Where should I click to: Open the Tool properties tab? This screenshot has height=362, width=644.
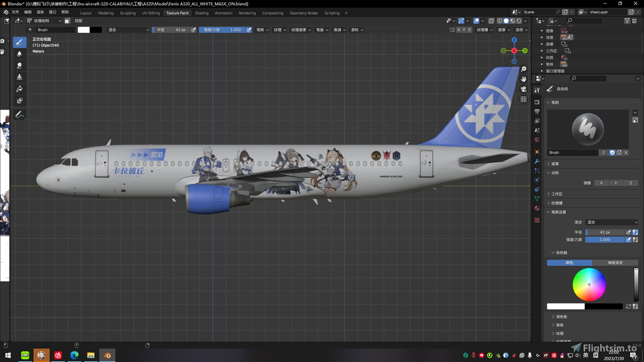(537, 90)
